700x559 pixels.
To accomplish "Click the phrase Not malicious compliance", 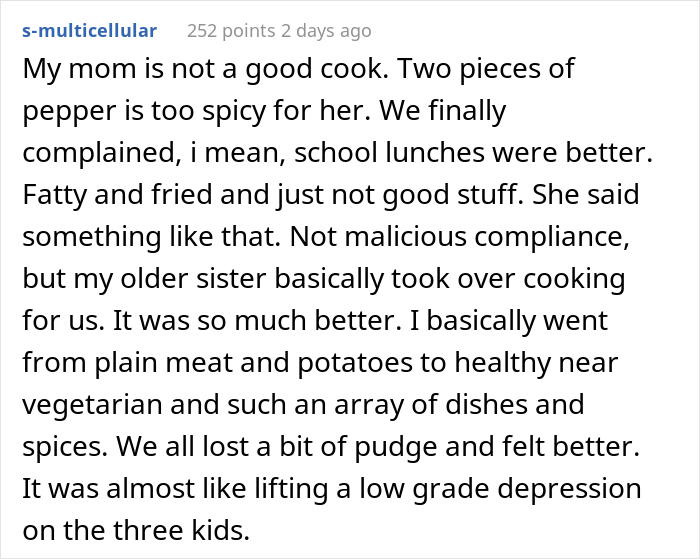I will [459, 237].
